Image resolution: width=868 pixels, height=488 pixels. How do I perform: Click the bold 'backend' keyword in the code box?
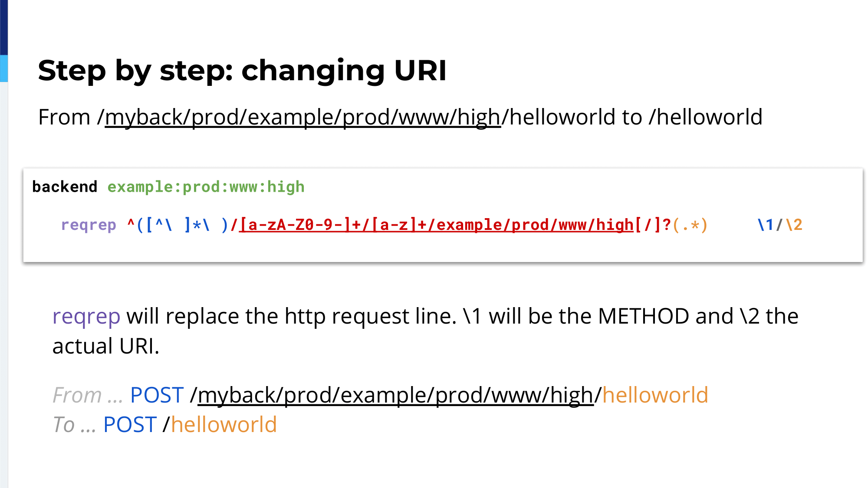coord(65,187)
